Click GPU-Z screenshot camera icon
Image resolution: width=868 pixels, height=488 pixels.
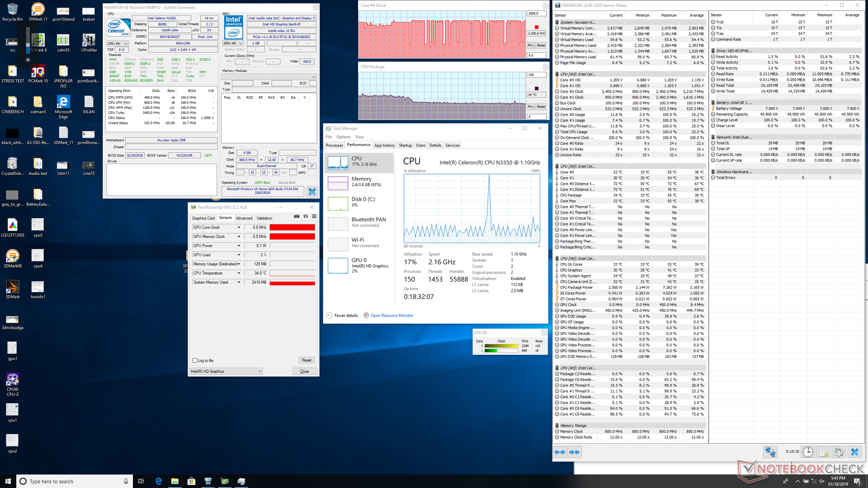pyautogui.click(x=297, y=216)
